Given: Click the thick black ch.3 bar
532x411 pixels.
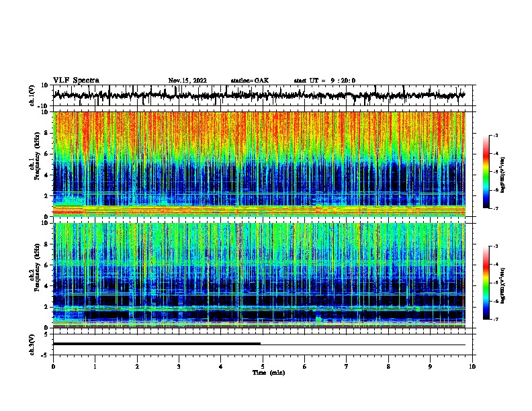Looking at the screenshot, I should [x=157, y=344].
